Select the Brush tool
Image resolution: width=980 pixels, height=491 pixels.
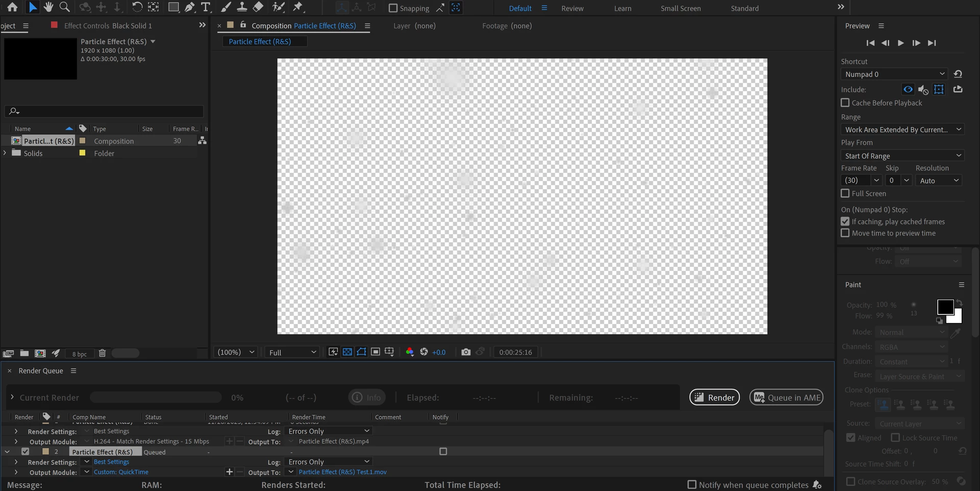click(226, 7)
